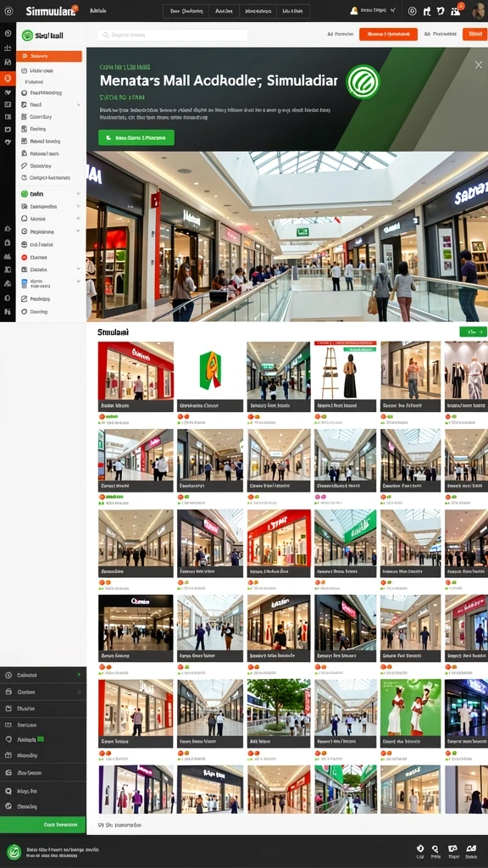The height and width of the screenshot is (868, 488).
Task: Click the green button above the thumbnail grid
Action: [x=473, y=331]
